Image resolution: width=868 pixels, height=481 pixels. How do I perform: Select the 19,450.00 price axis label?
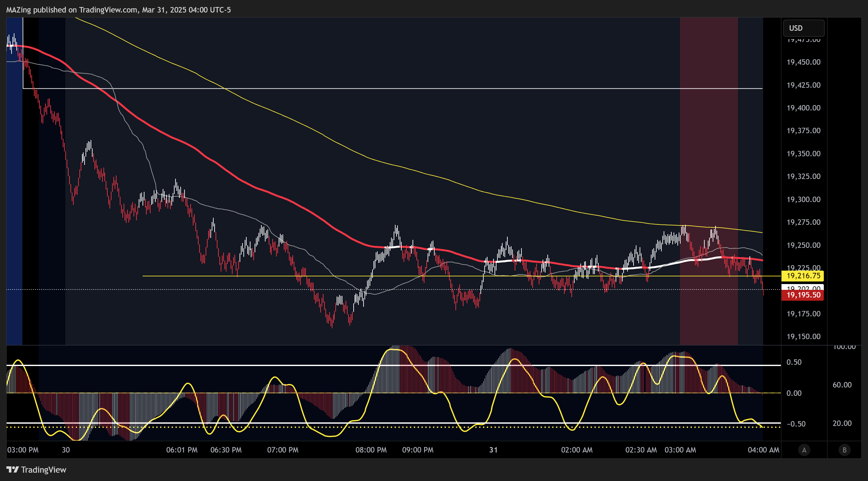(x=803, y=62)
